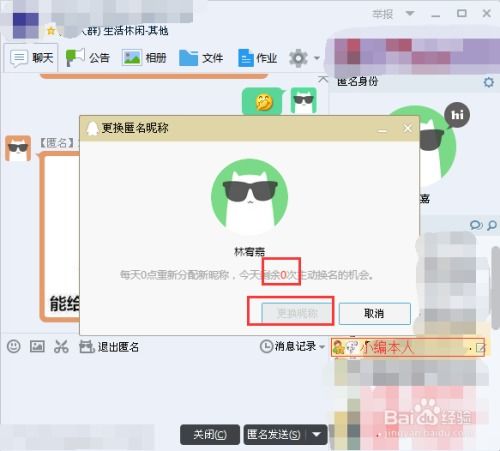Click the star icon beside group name

pos(51,31)
